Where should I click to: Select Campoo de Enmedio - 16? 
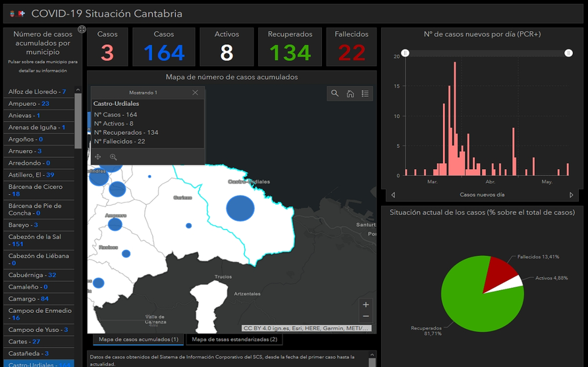(39, 314)
